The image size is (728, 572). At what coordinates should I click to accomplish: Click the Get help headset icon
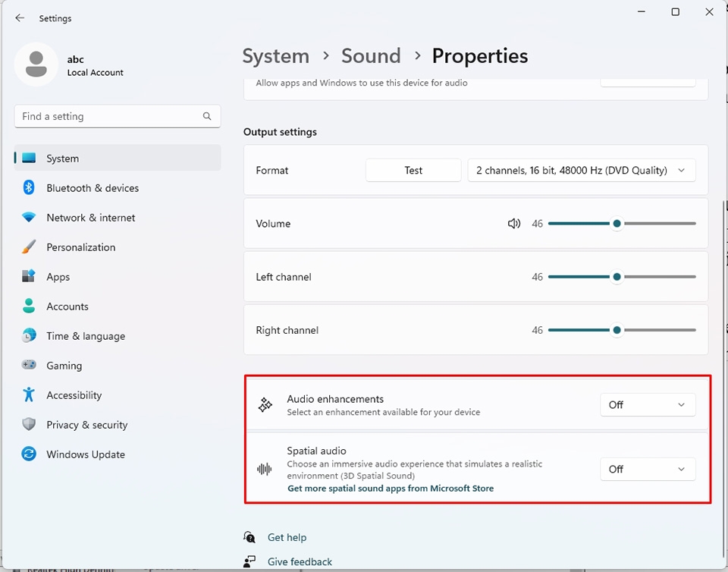249,537
